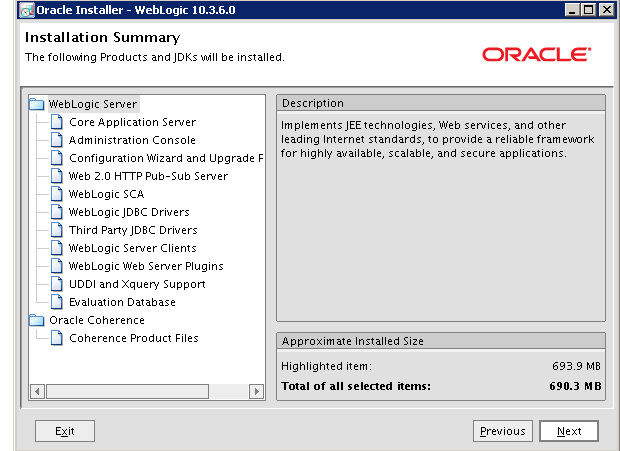Click the 'Total of all selected items:' label
The image size is (620, 451).
[x=356, y=386]
